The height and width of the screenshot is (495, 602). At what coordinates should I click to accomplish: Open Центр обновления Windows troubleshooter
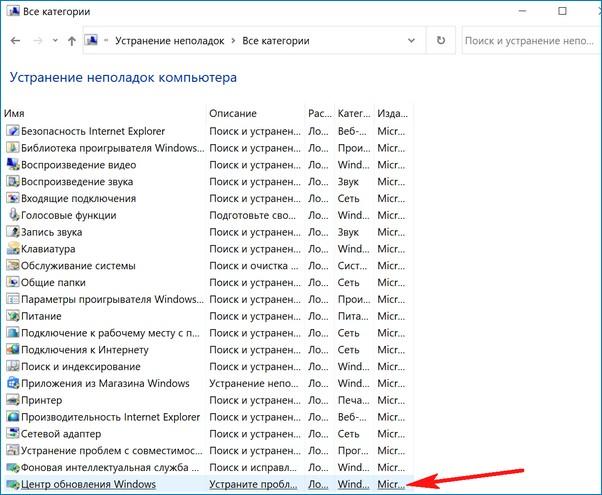click(88, 484)
